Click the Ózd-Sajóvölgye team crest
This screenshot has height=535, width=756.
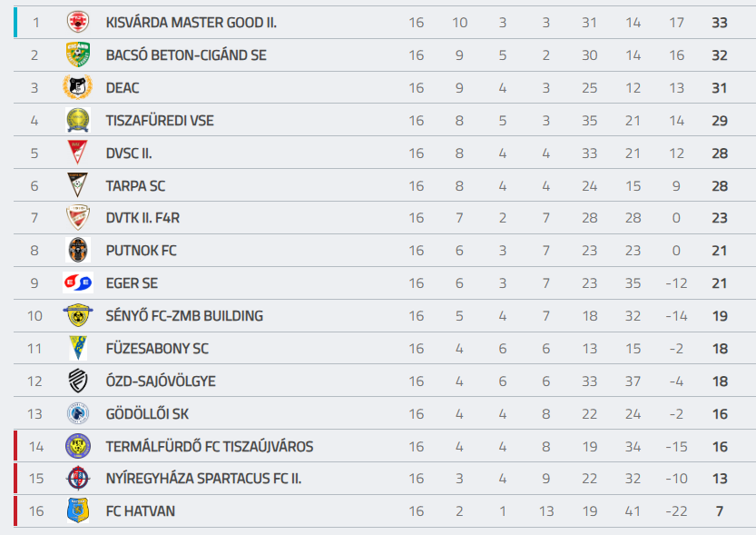coord(78,381)
